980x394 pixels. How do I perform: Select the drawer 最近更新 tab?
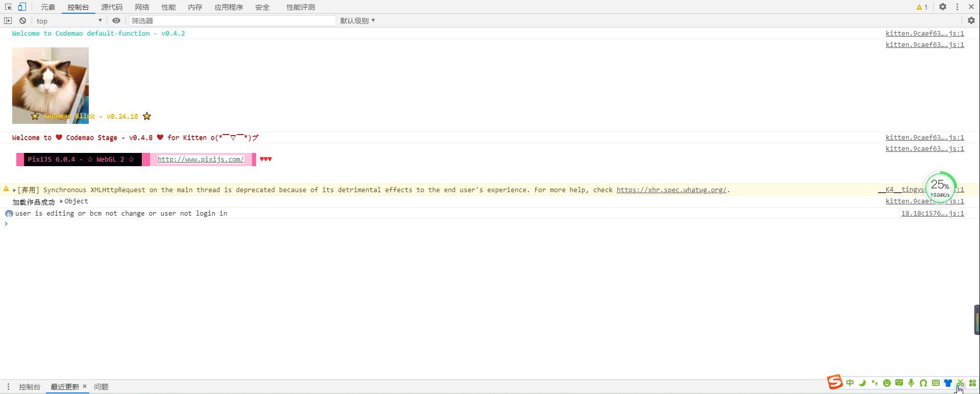[x=65, y=387]
